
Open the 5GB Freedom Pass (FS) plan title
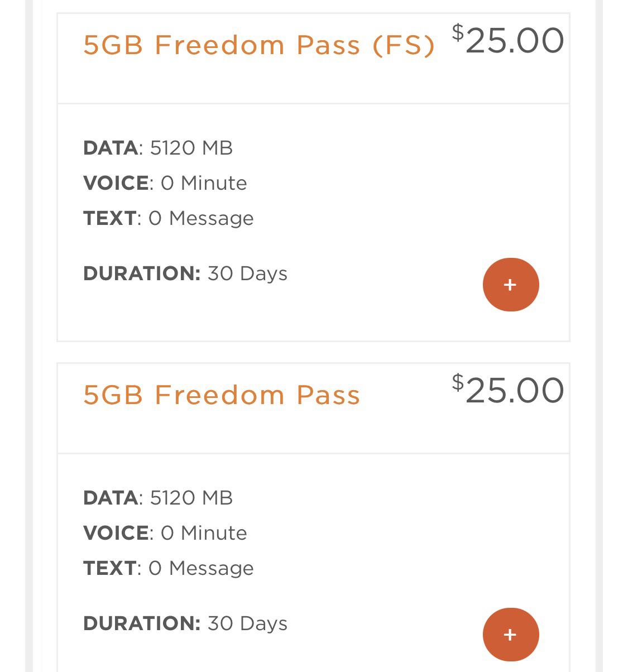[x=259, y=45]
